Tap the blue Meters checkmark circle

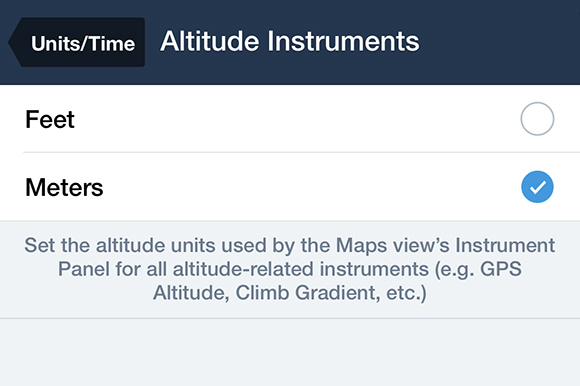tap(537, 187)
